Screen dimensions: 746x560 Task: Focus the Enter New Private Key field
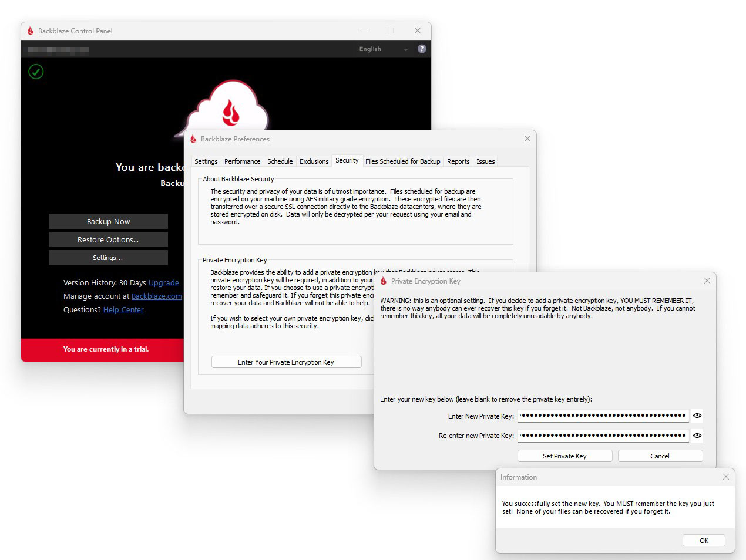coord(603,416)
